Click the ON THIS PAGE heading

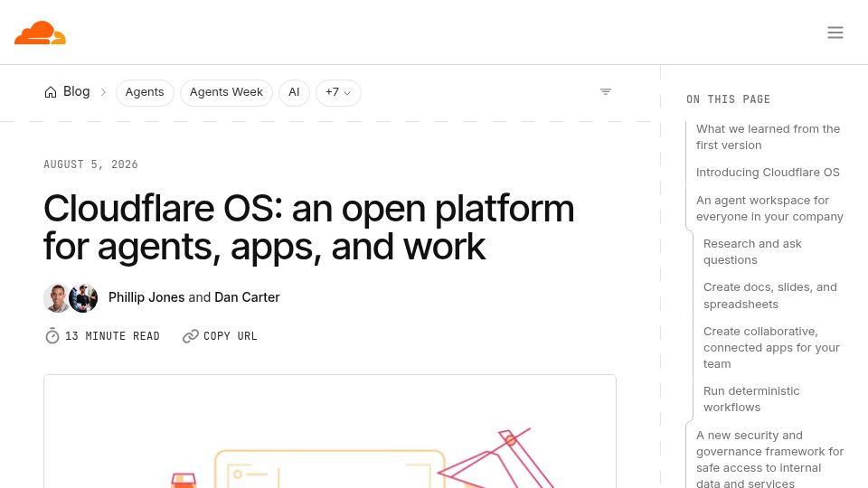click(728, 99)
